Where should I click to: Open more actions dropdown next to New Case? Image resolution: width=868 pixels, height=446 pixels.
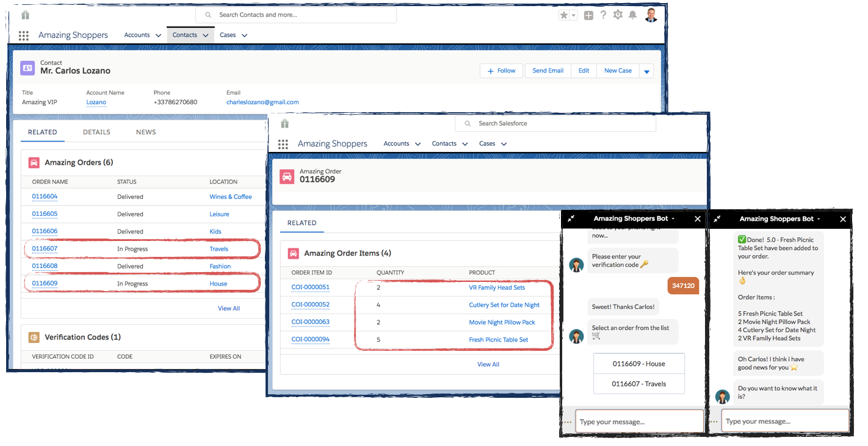pyautogui.click(x=646, y=71)
